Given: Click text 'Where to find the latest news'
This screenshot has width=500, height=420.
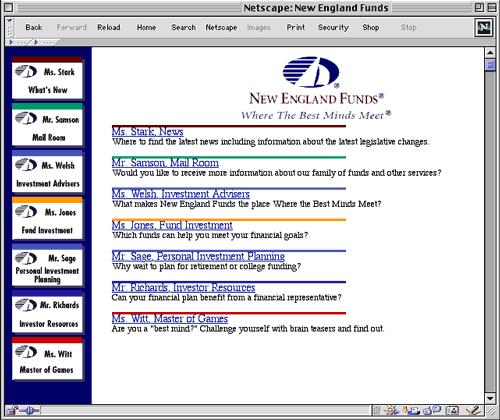Looking at the screenshot, I should coord(166,142).
